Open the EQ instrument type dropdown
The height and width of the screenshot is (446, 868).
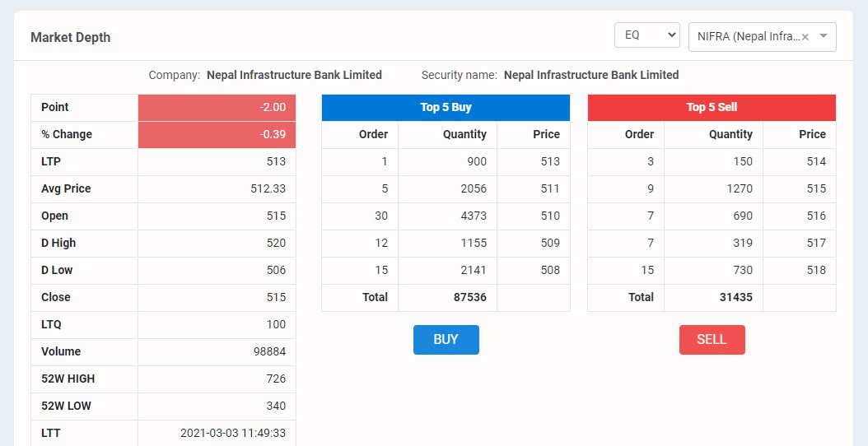[x=647, y=35]
